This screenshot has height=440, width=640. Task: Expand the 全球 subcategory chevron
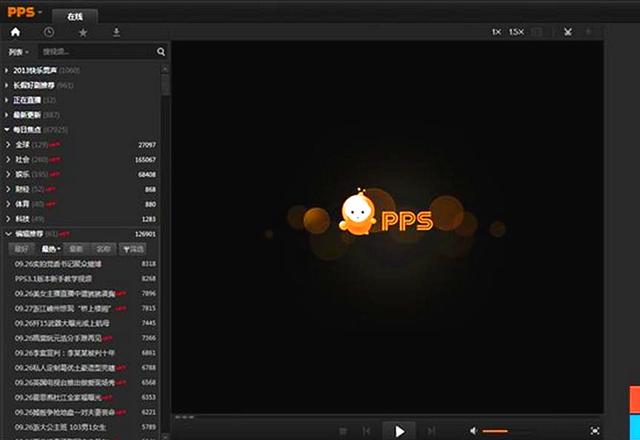8,144
